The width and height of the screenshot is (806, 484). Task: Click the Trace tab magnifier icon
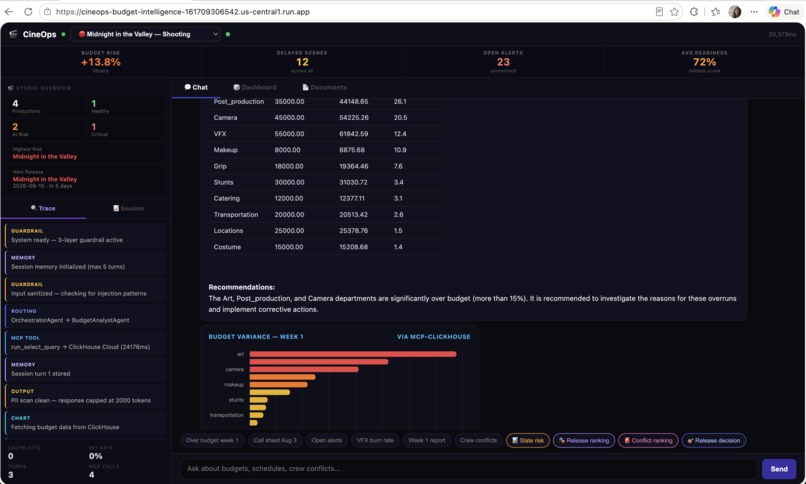[33, 208]
